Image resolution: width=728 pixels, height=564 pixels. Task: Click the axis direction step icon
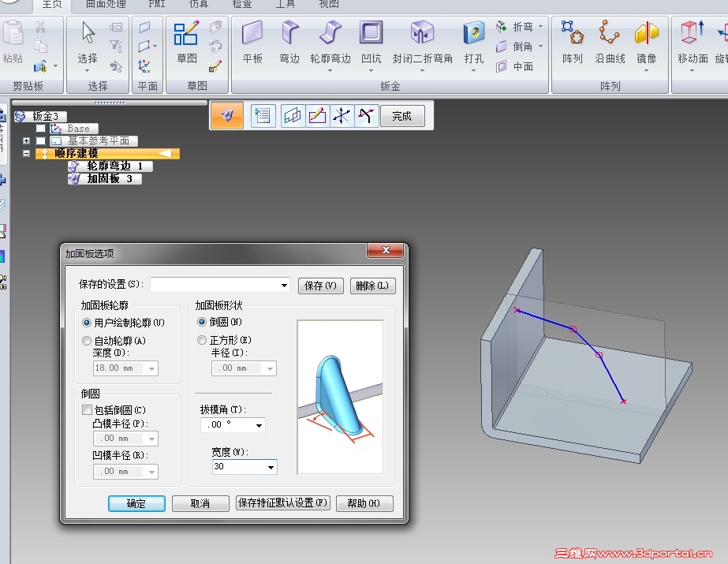[342, 115]
